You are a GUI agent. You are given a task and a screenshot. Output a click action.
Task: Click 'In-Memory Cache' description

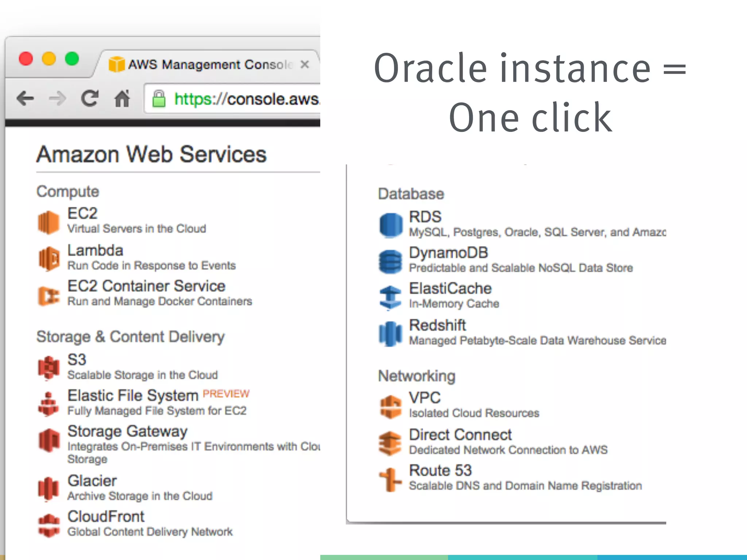[x=454, y=303]
